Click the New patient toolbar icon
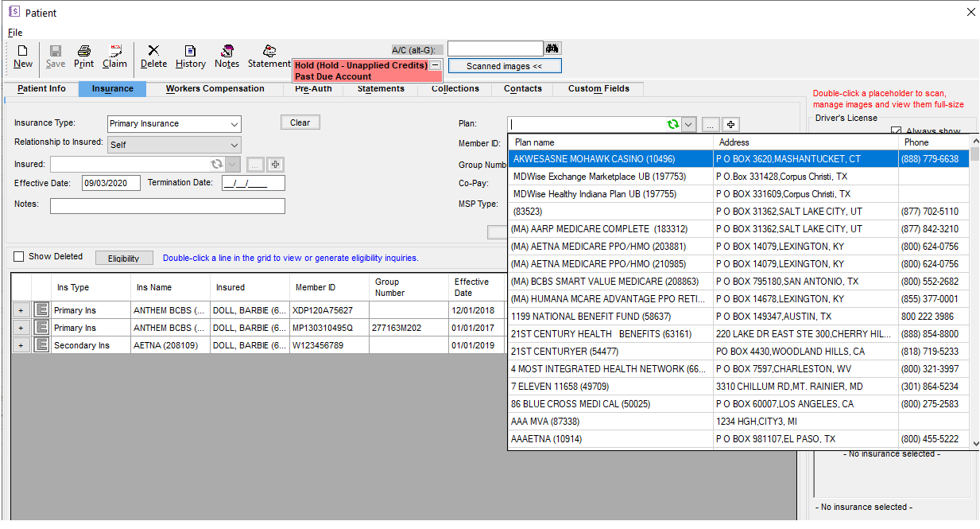 (23, 56)
